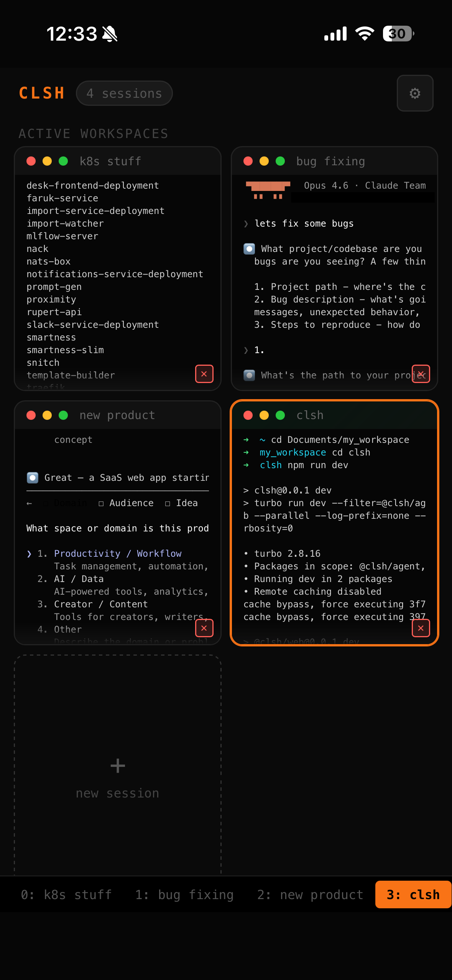The height and width of the screenshot is (980, 452).
Task: Tap the '4 sessions' badge
Action: pyautogui.click(x=124, y=93)
